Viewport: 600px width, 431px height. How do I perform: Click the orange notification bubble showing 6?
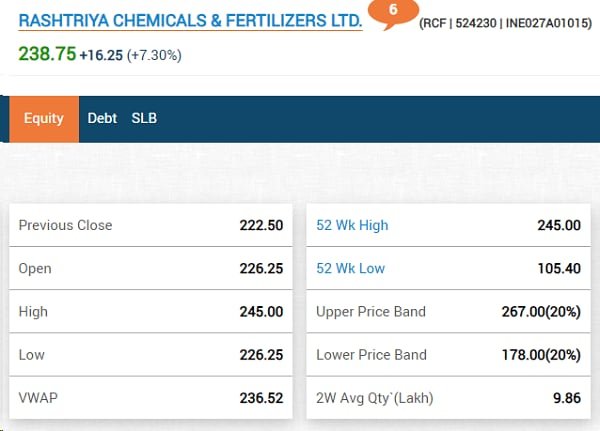(393, 10)
